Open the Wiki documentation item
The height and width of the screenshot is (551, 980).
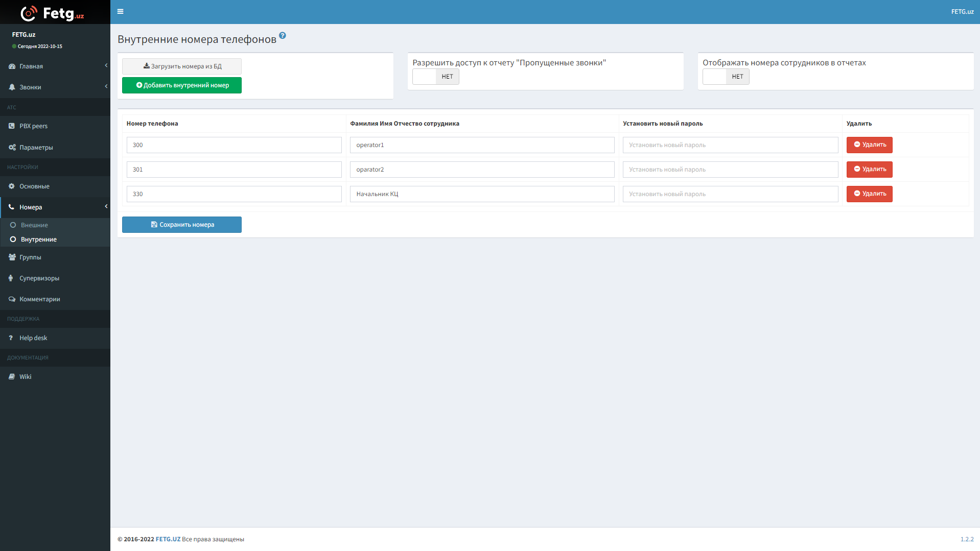25,377
